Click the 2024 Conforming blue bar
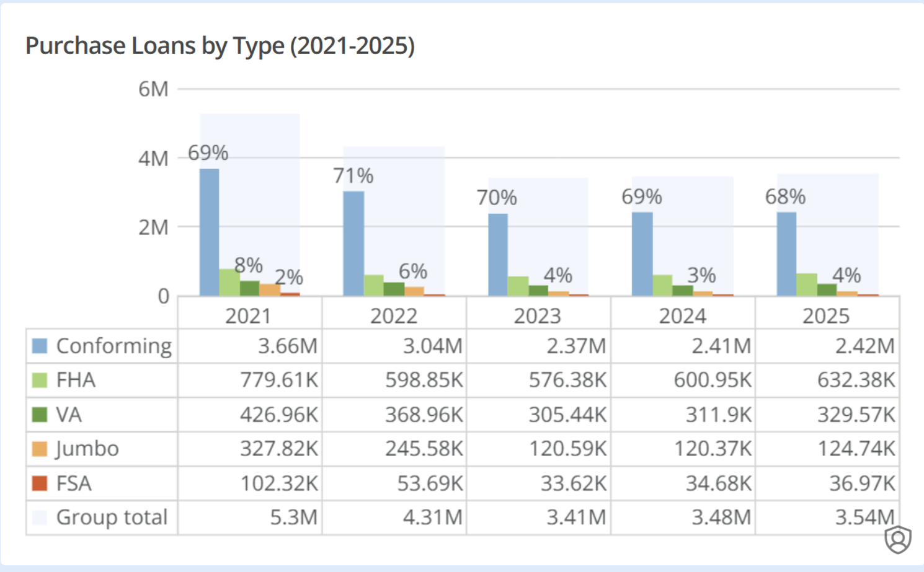 point(642,254)
